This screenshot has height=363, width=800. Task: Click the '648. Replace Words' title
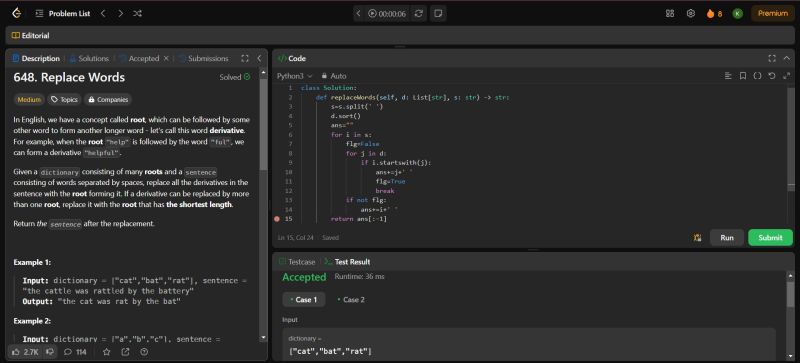pyautogui.click(x=69, y=78)
